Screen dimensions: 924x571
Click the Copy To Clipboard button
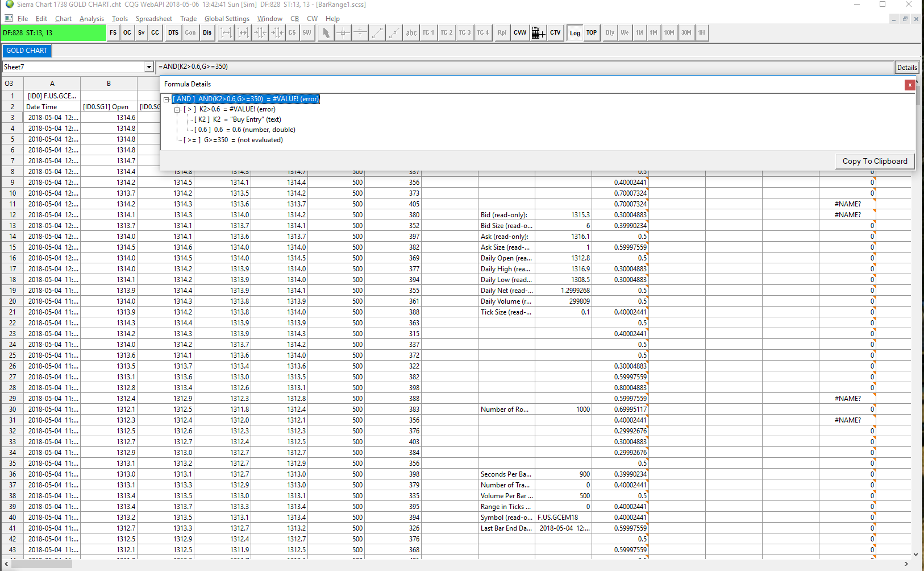tap(875, 162)
